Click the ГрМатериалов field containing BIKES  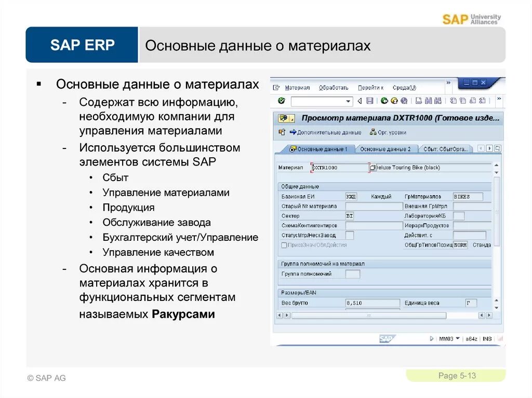(468, 197)
